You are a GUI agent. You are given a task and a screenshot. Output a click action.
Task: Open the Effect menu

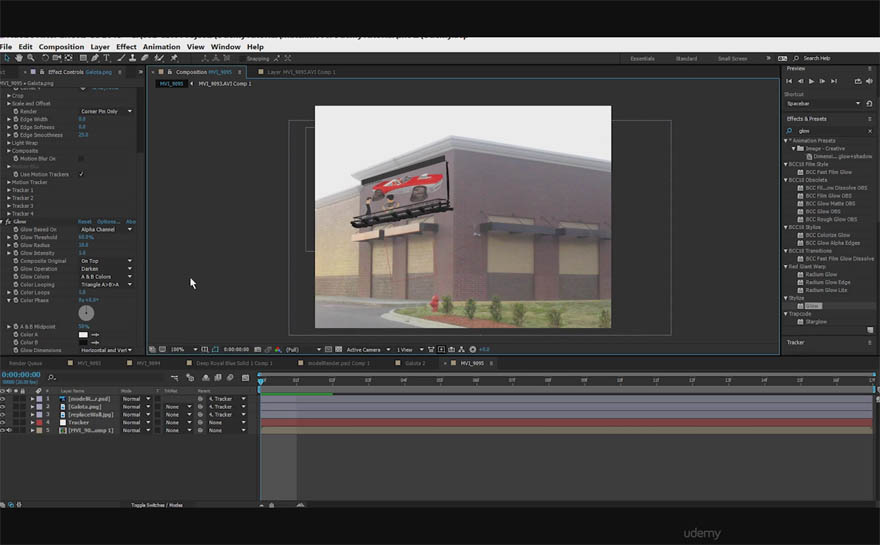point(126,47)
